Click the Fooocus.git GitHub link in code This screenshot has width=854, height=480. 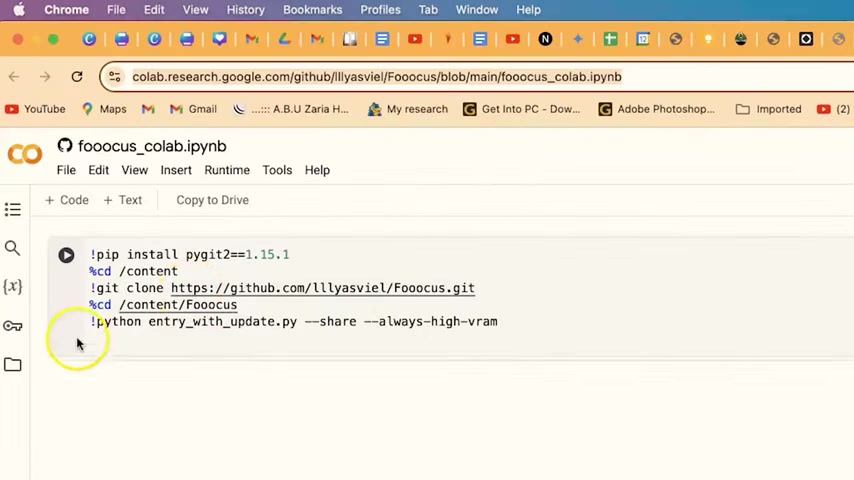coord(323,288)
